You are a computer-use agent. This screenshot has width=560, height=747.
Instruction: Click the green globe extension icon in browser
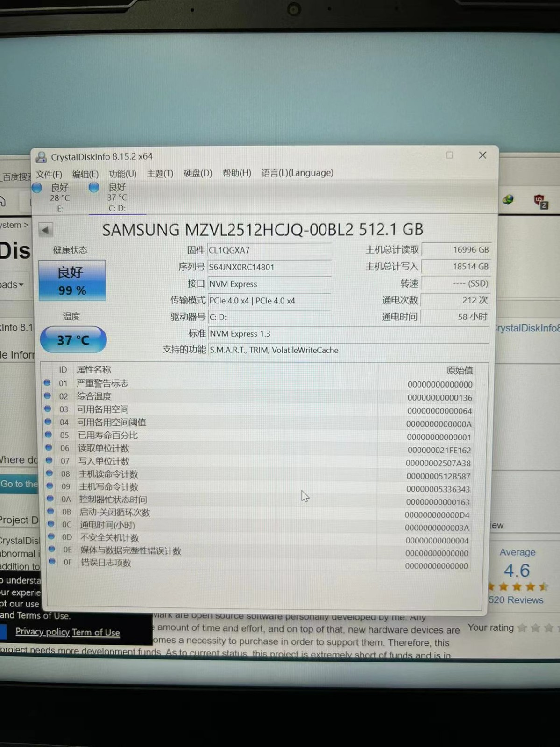[508, 200]
